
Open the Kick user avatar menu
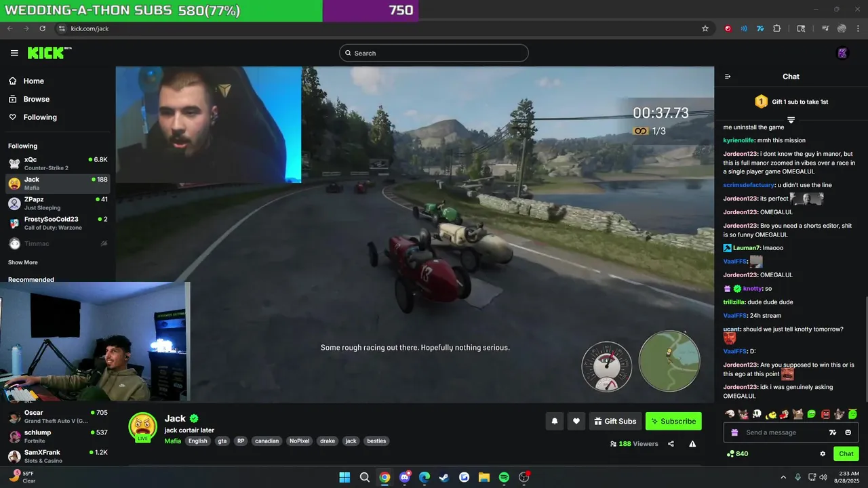click(843, 53)
